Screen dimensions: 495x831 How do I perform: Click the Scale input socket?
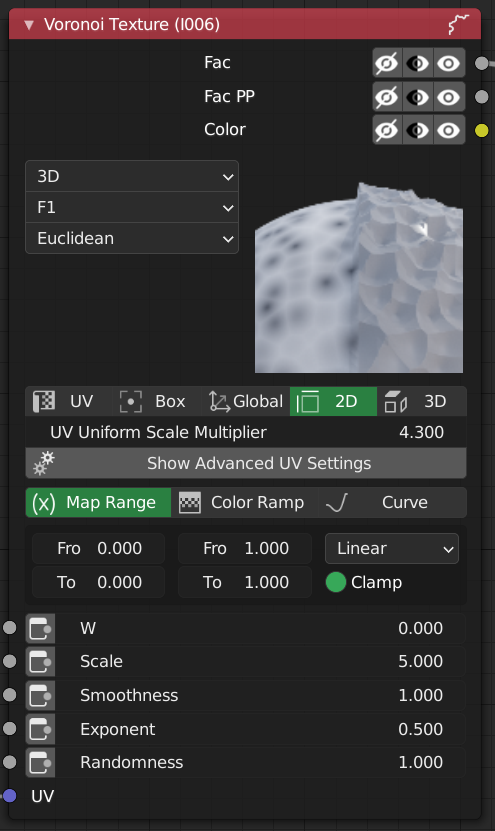point(10,661)
